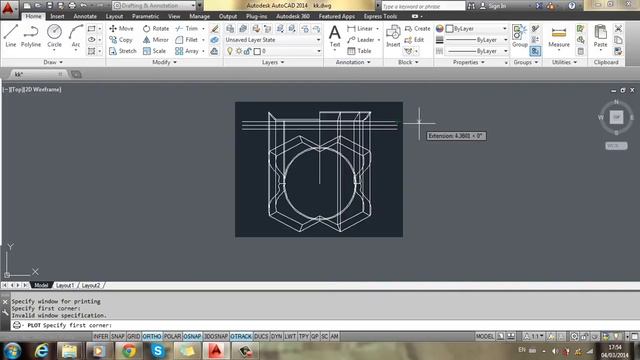Open the current layer 0 dropdown

[273, 51]
